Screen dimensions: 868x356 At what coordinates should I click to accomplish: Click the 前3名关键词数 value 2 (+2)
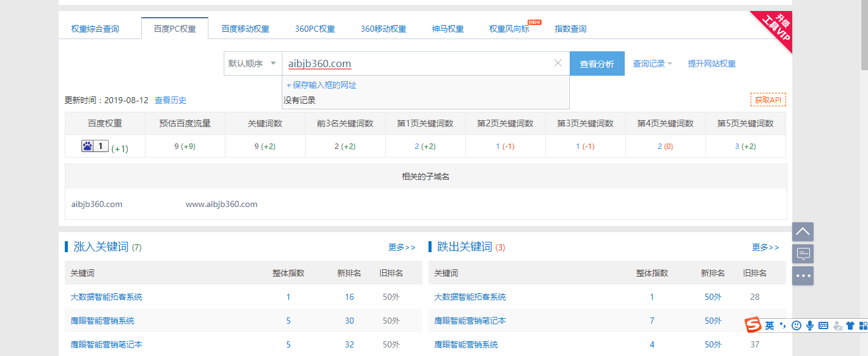(x=345, y=147)
